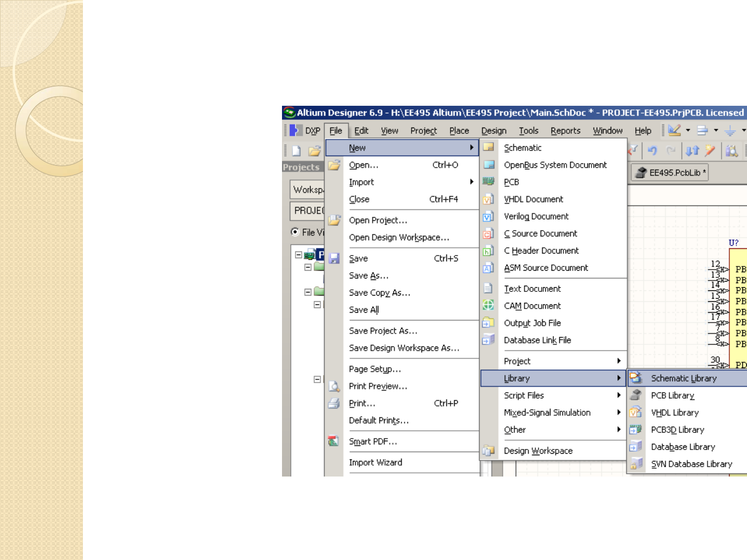
Task: Select the ASM Source Document icon
Action: 488,268
